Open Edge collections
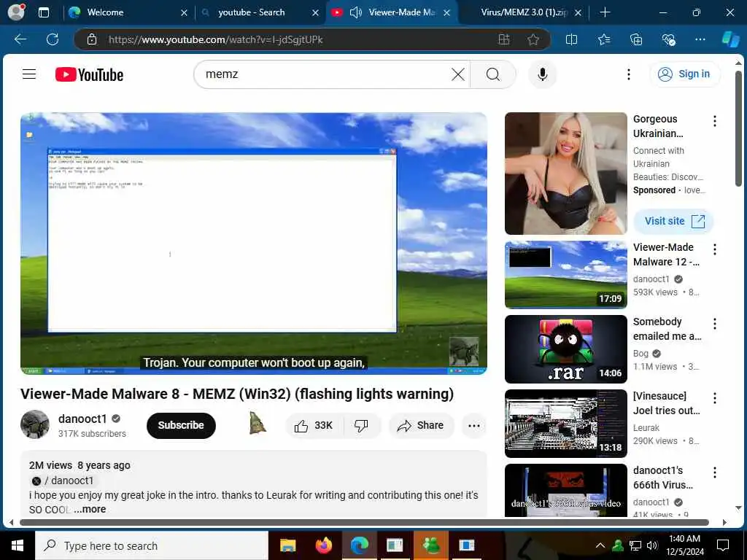The width and height of the screenshot is (747, 560). [636, 39]
